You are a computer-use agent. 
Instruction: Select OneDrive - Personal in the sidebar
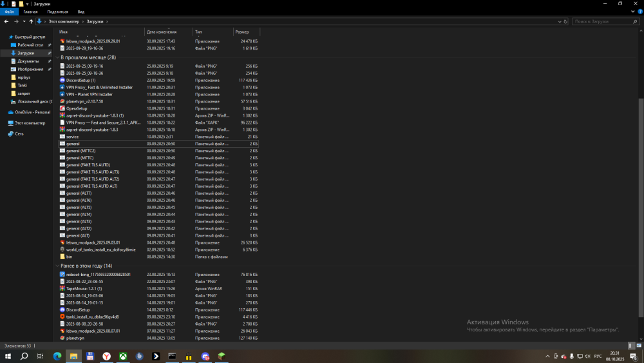pyautogui.click(x=29, y=112)
